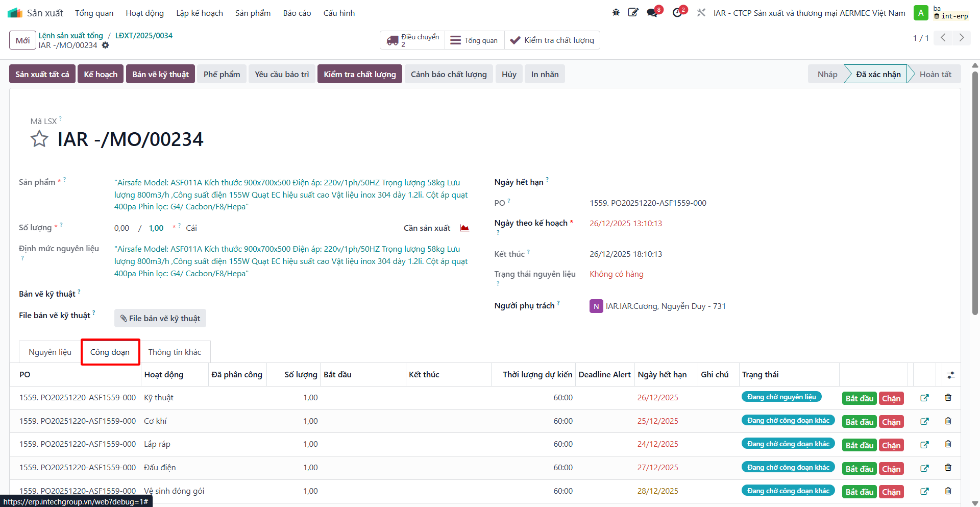
Task: Click the Hủy button
Action: (x=509, y=74)
